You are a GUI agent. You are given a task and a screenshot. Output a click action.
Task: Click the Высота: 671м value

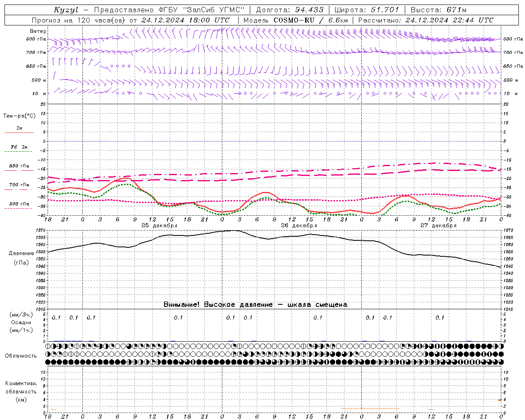438,10
